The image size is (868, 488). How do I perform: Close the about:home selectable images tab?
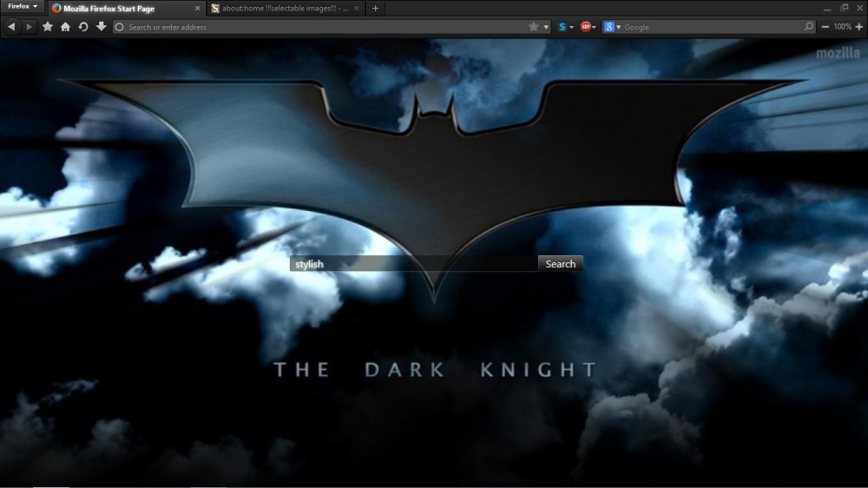pos(356,9)
